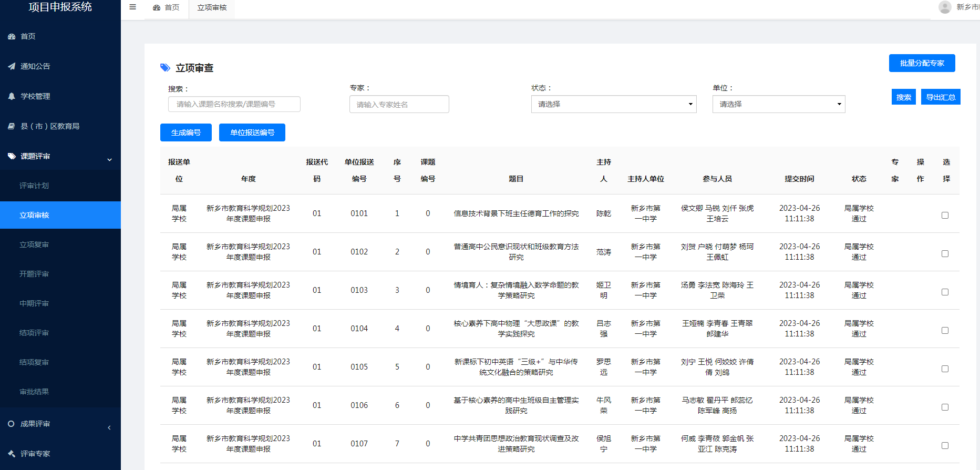Go to 开题评审 submenu

coord(60,274)
